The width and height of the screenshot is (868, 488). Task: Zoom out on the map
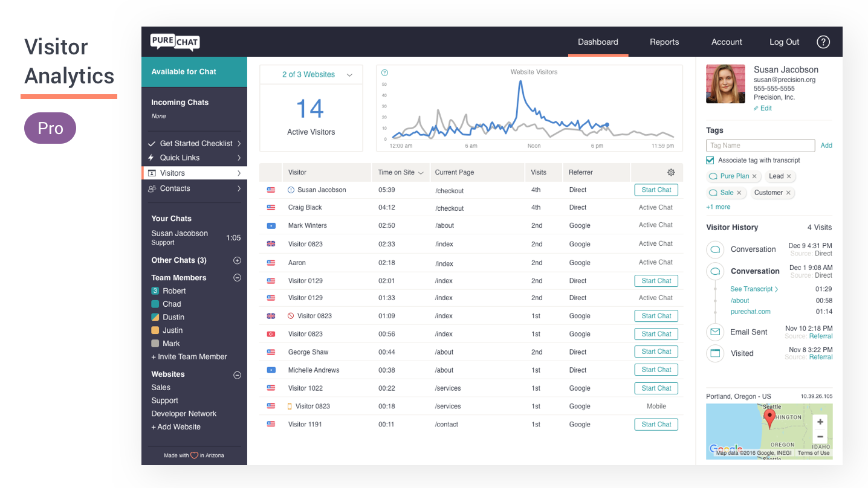point(820,437)
